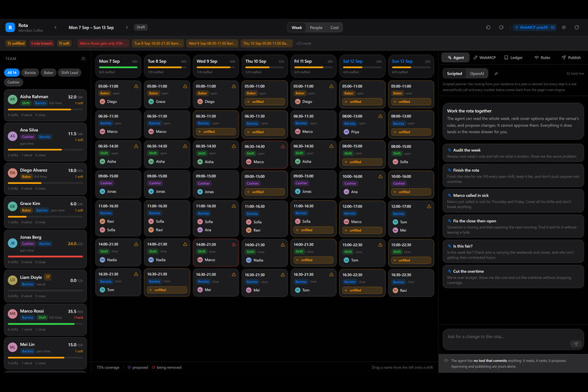Run the Audit the week prompt
Screen dimensions: 588x392
click(513, 153)
